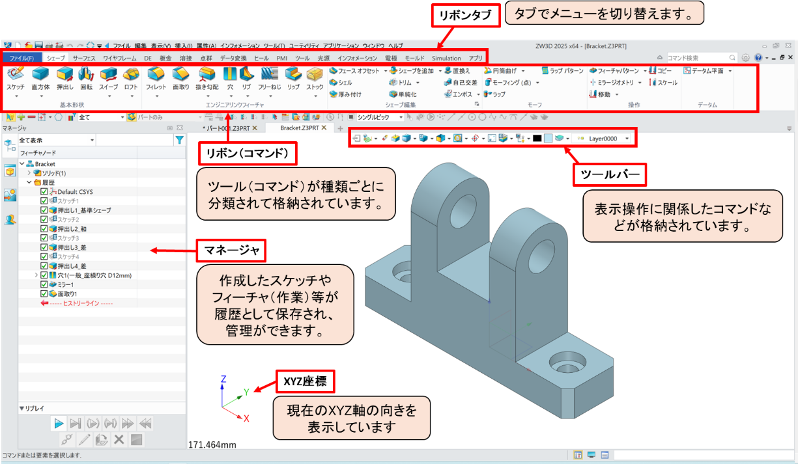This screenshot has height=464, width=798.
Task: Click the コピー (Copy) command in ribbon
Action: 661,71
